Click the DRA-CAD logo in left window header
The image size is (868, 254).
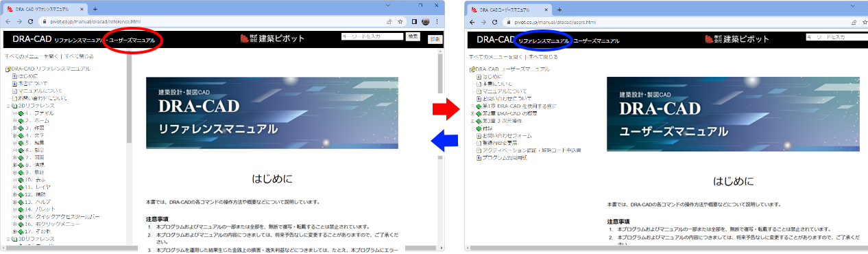click(x=32, y=39)
